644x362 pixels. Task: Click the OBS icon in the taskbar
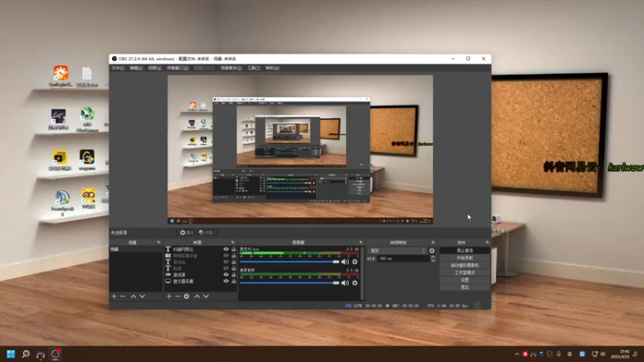click(x=56, y=354)
